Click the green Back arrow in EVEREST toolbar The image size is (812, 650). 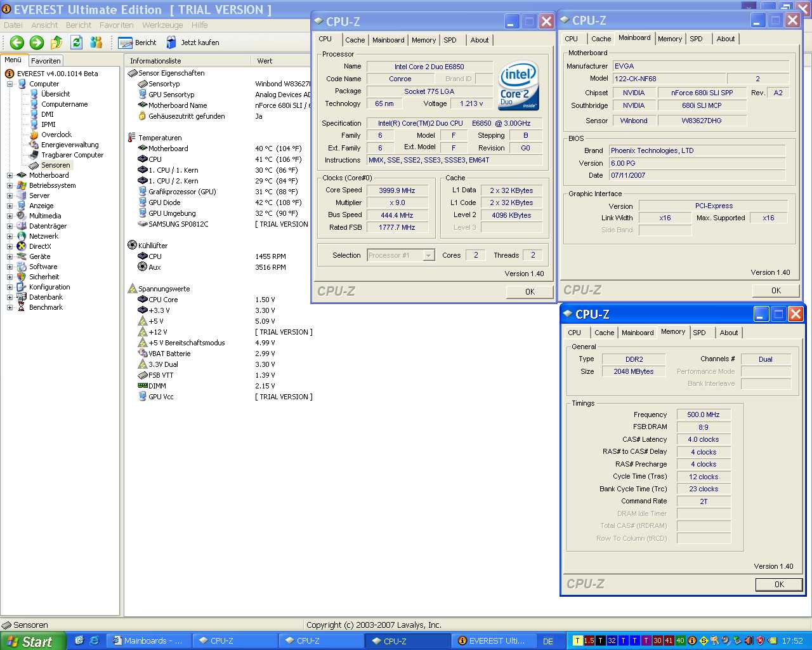(17, 43)
